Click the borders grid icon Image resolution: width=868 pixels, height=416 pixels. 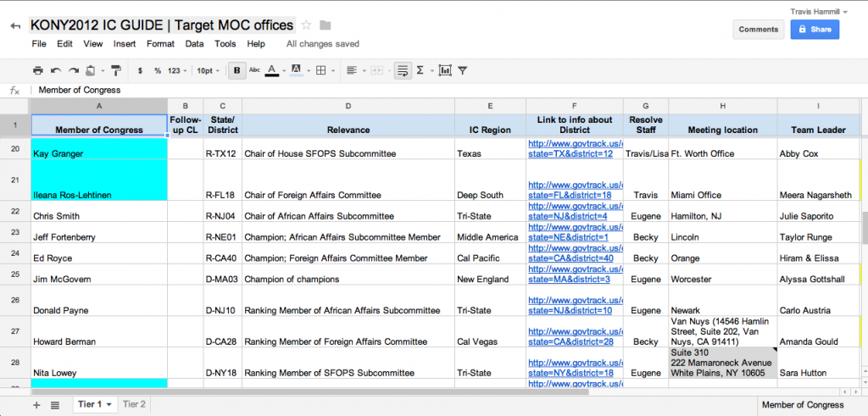(320, 71)
